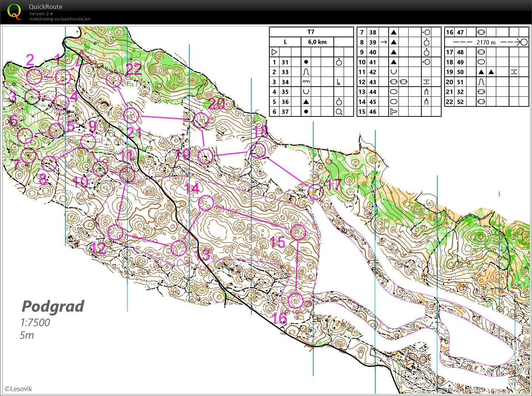Click the knoll symbol in code 33 row
The width and height of the screenshot is (532, 396).
click(306, 72)
